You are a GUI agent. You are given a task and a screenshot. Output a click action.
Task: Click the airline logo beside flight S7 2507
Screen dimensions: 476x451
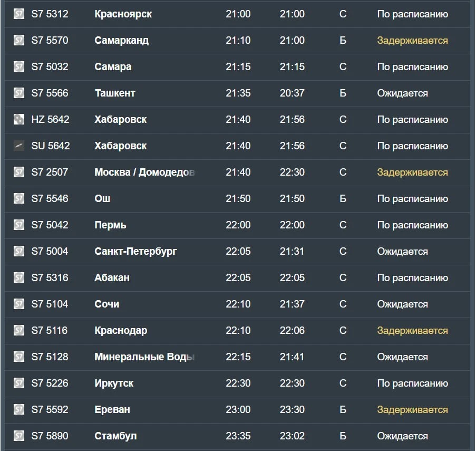coord(19,172)
